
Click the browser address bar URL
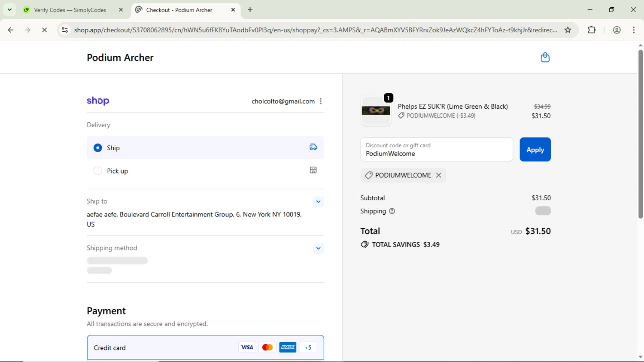[x=316, y=30]
